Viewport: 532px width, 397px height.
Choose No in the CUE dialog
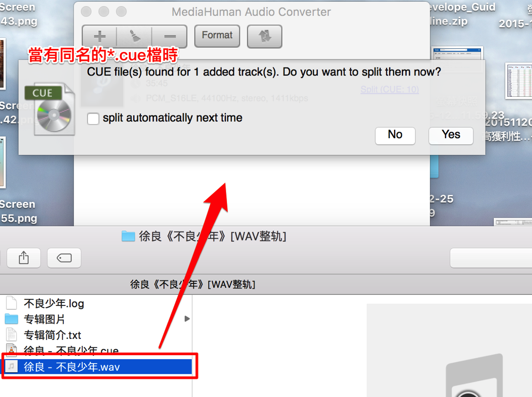coord(395,135)
